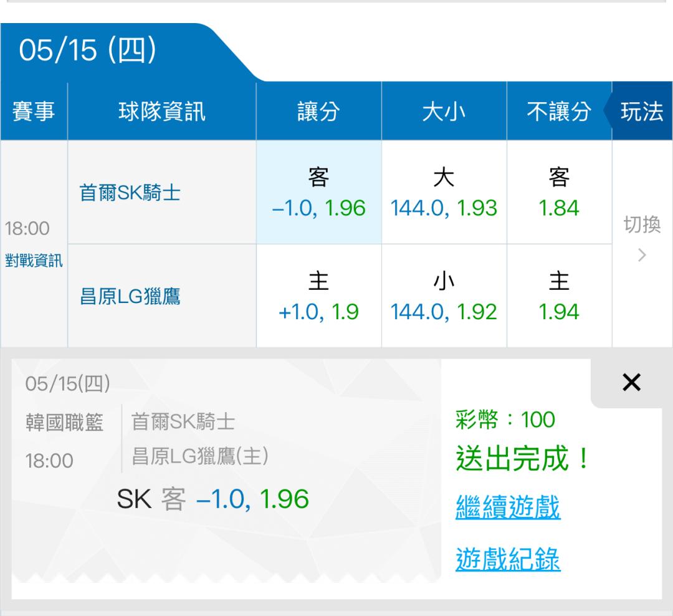The image size is (673, 616).
Task: Click the 切換 switch label
Action: (x=642, y=224)
